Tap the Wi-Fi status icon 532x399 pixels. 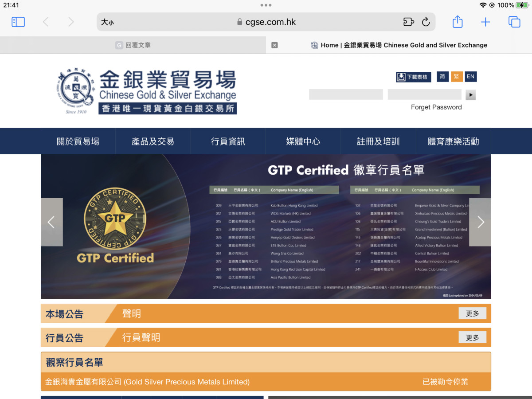point(483,5)
